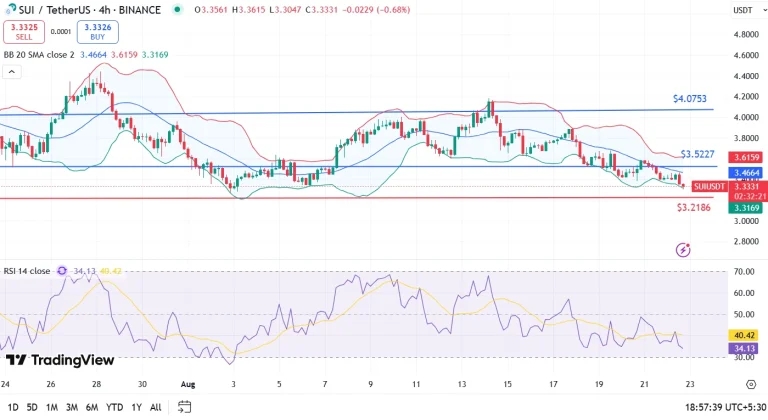Viewport: 768px width, 420px height.
Task: Select the 1D time range
Action: 11,407
